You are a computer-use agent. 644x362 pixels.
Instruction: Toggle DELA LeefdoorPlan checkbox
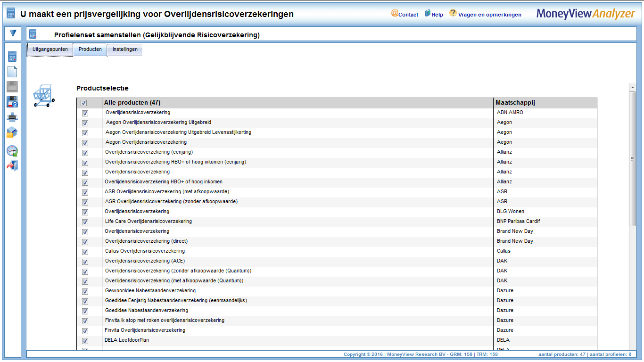point(85,341)
